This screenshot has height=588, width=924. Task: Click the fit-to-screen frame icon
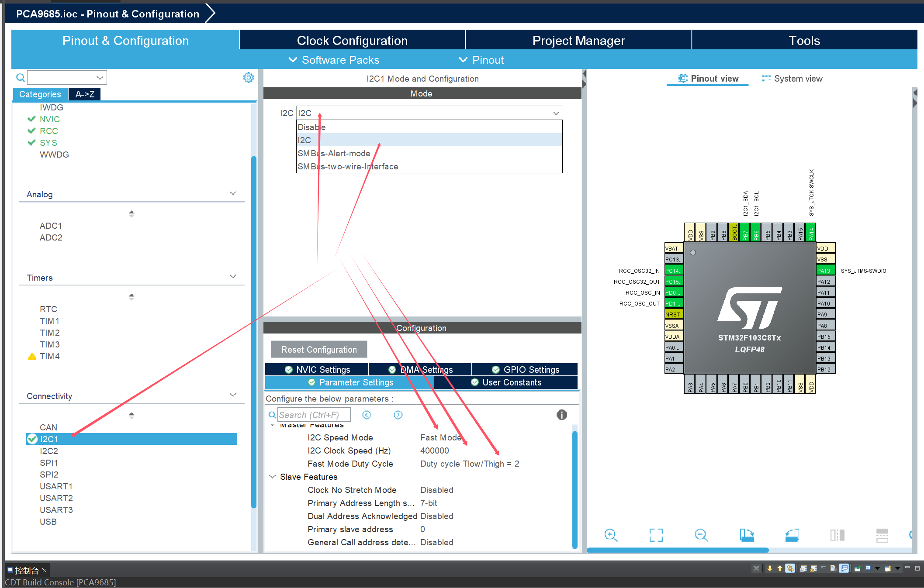click(x=656, y=535)
